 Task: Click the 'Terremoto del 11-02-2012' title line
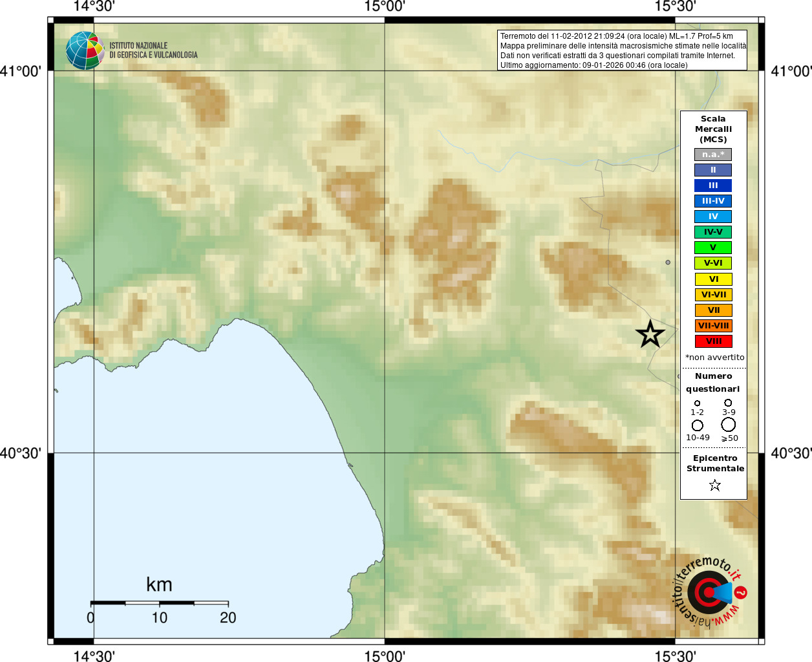[617, 36]
